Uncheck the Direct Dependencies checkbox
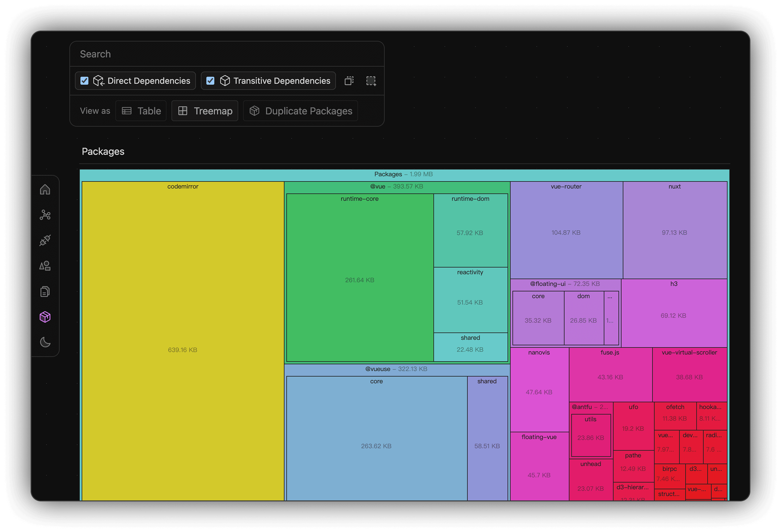 point(84,81)
